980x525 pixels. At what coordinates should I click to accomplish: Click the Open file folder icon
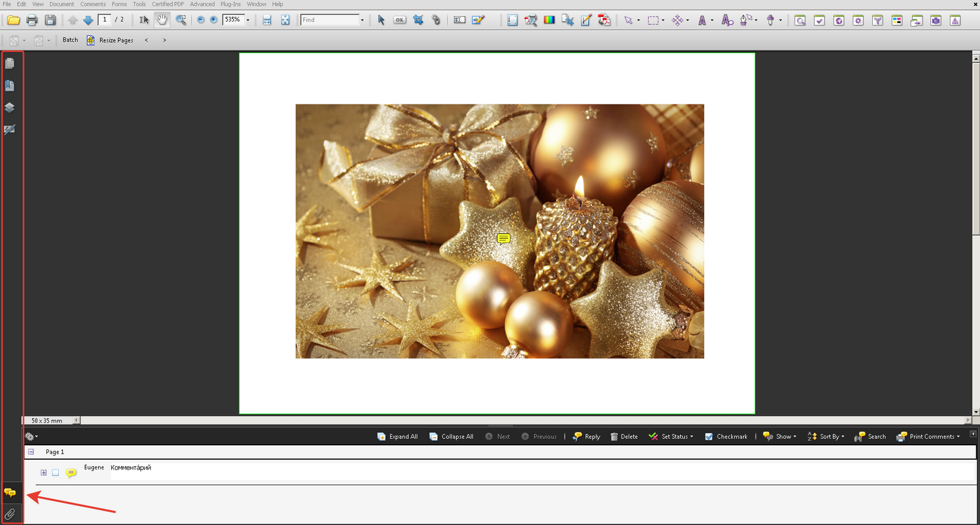pyautogui.click(x=13, y=20)
